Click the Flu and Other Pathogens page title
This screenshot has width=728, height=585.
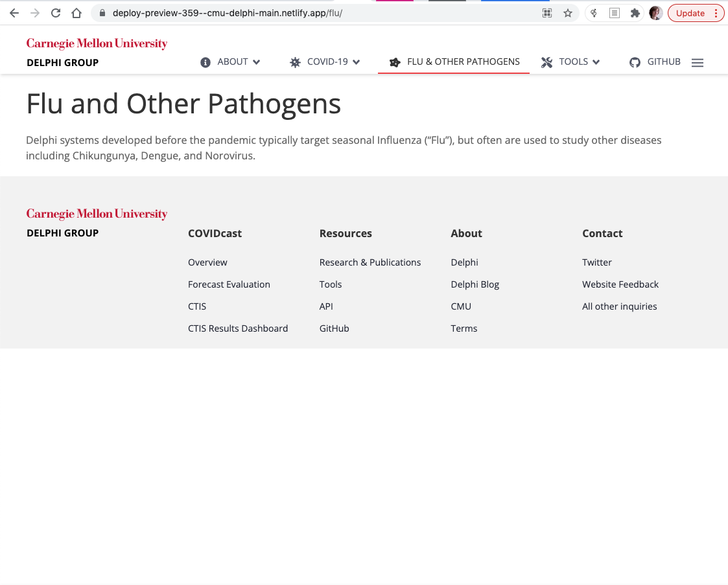click(183, 104)
